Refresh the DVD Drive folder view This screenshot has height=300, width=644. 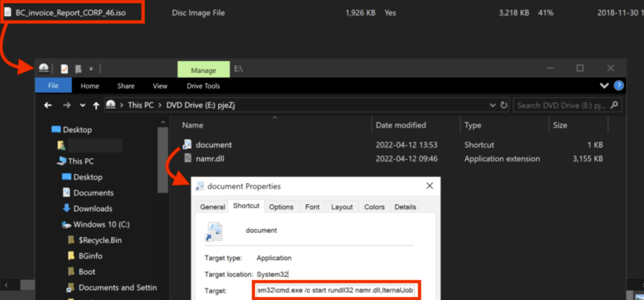click(504, 105)
